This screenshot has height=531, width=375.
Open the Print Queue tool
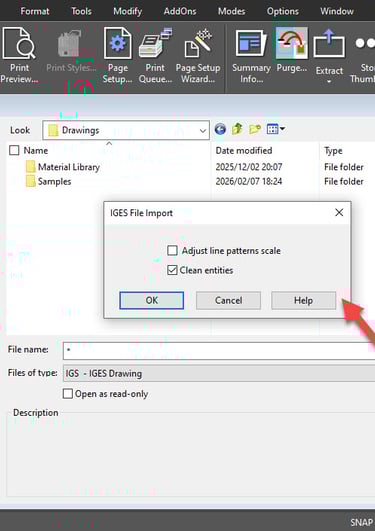(x=155, y=56)
